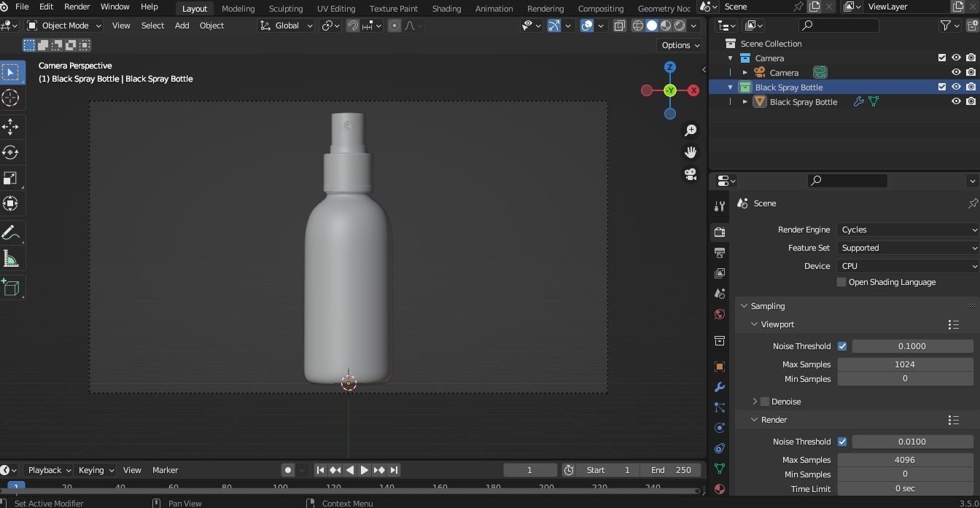Select the Measure tool
This screenshot has height=508, width=980.
coord(11,259)
